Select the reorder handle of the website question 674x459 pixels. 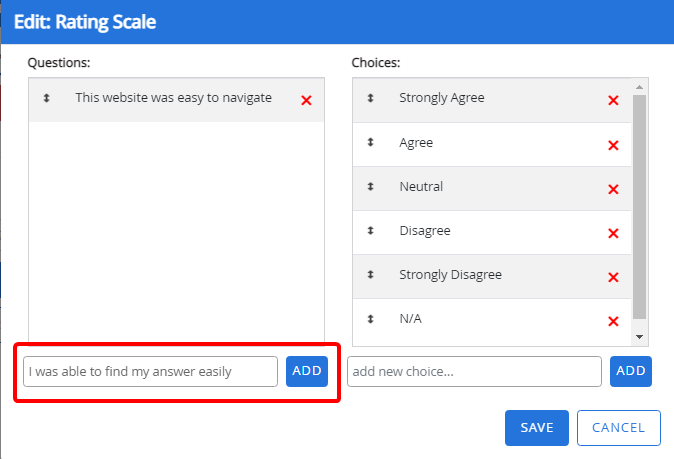click(x=46, y=98)
